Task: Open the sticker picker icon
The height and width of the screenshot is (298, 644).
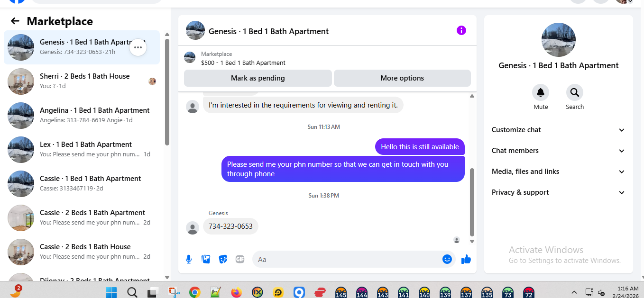Action: click(x=223, y=259)
